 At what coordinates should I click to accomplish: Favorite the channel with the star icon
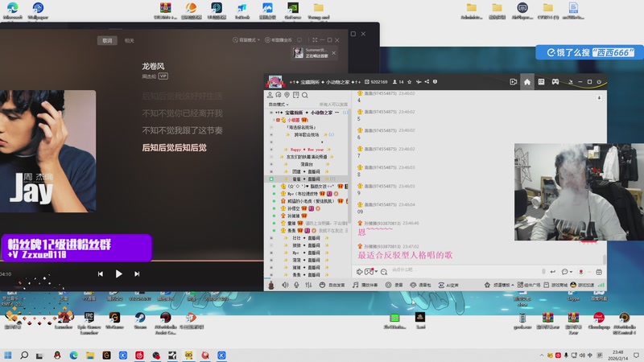click(409, 82)
